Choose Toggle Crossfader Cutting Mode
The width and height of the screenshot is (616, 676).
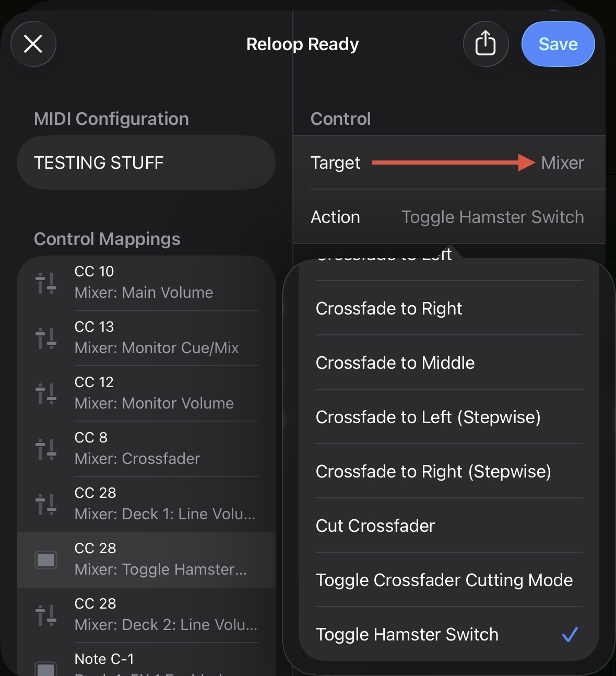pos(444,580)
